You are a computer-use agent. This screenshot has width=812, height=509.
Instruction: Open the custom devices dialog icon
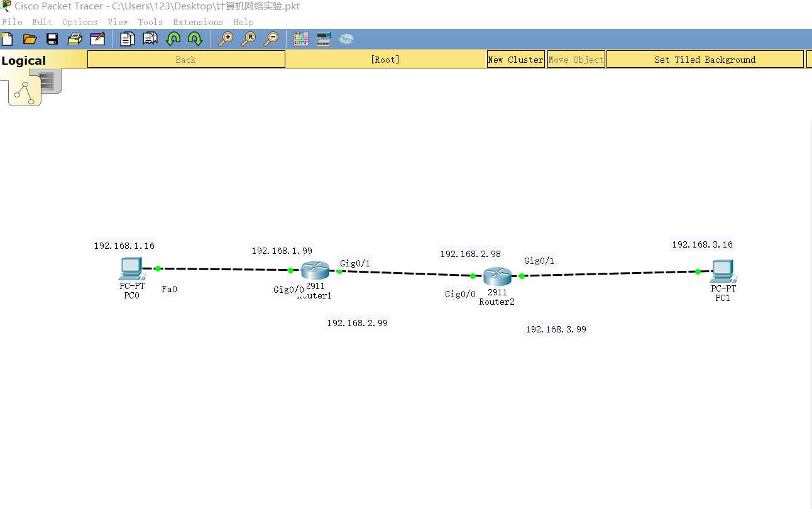324,39
